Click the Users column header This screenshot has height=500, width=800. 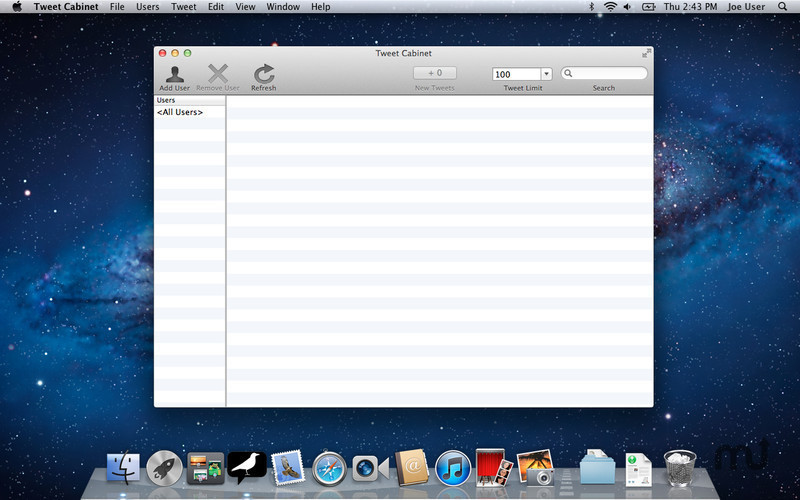(x=190, y=100)
